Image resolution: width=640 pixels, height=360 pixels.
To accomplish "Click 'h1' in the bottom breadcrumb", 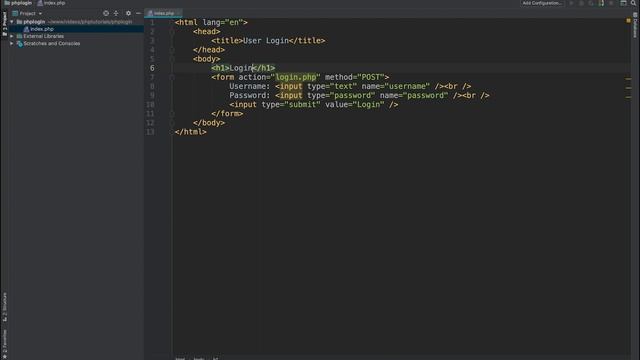I will click(216, 358).
